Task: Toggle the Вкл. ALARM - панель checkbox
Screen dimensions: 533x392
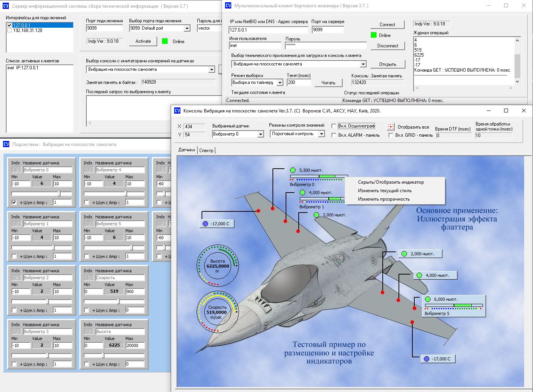Action: tap(334, 135)
